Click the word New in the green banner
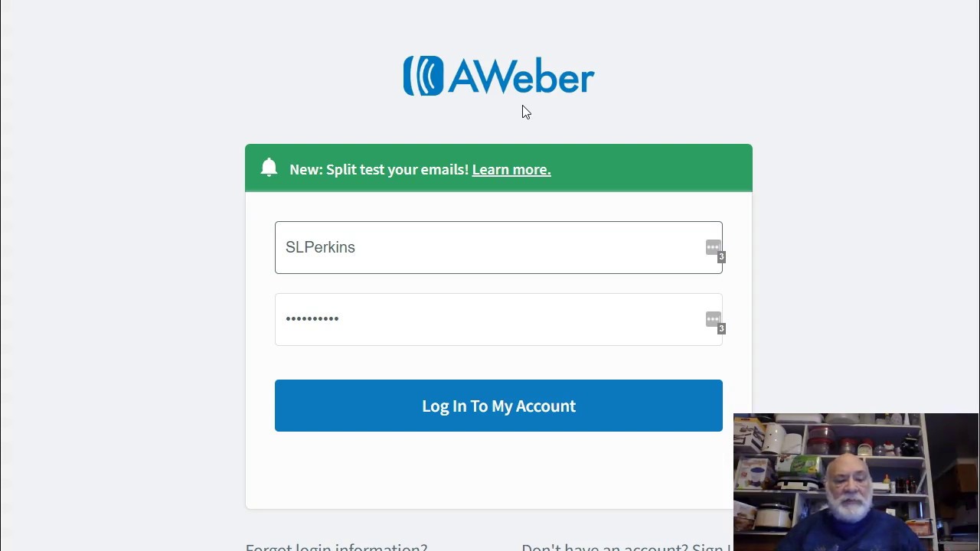Screen dimensions: 980x551 (305, 169)
